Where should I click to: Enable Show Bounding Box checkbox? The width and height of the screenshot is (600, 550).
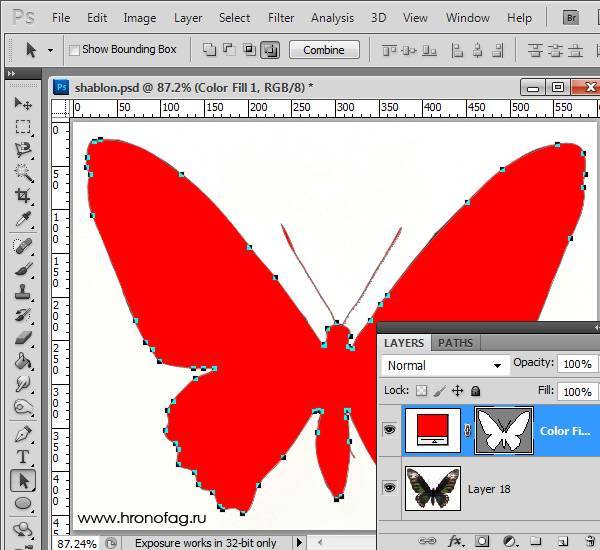pos(74,50)
